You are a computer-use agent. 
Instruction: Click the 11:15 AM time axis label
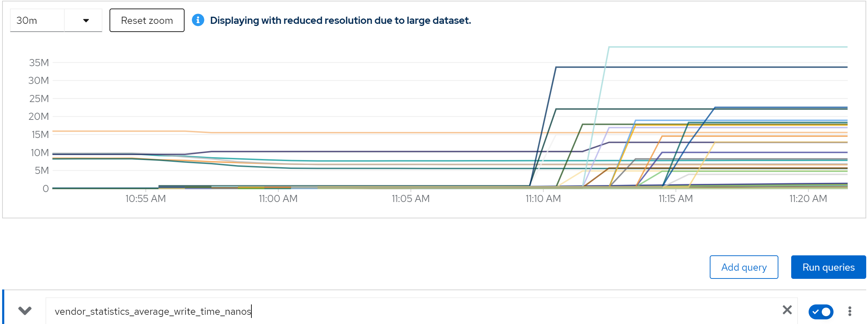pos(676,198)
